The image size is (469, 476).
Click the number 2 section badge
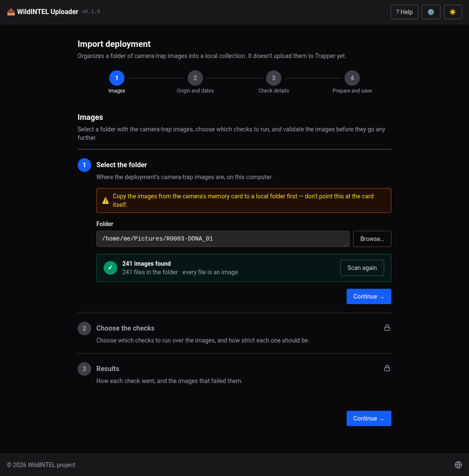coord(84,328)
